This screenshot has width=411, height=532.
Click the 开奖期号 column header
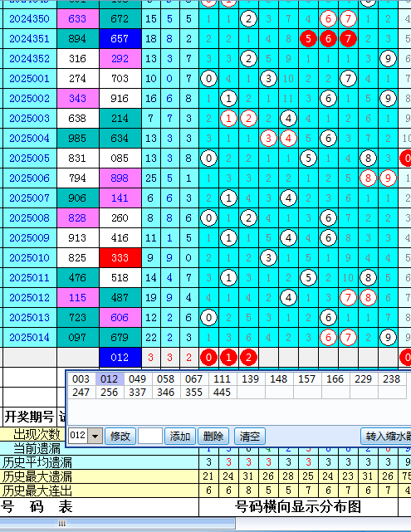click(x=29, y=417)
